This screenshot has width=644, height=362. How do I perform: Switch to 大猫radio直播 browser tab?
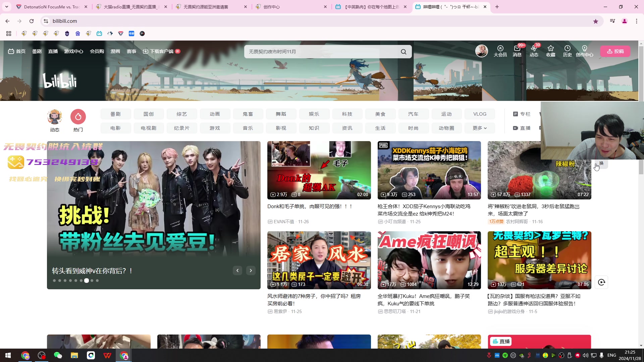(131, 7)
